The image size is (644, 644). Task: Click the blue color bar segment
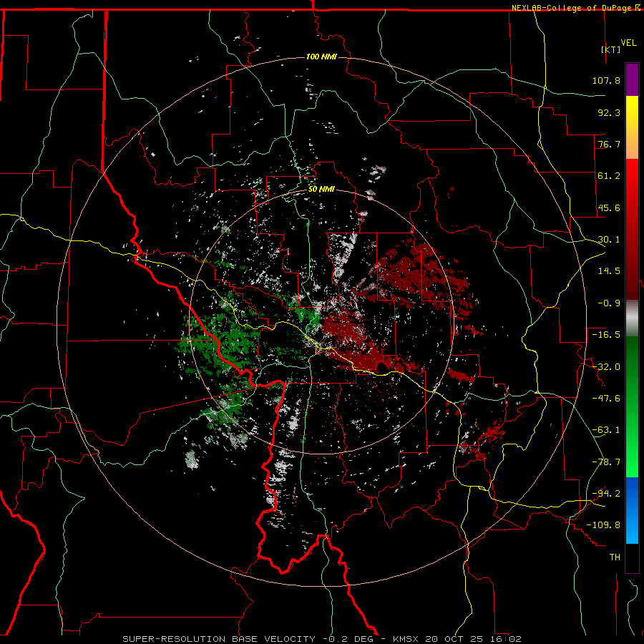click(x=632, y=510)
